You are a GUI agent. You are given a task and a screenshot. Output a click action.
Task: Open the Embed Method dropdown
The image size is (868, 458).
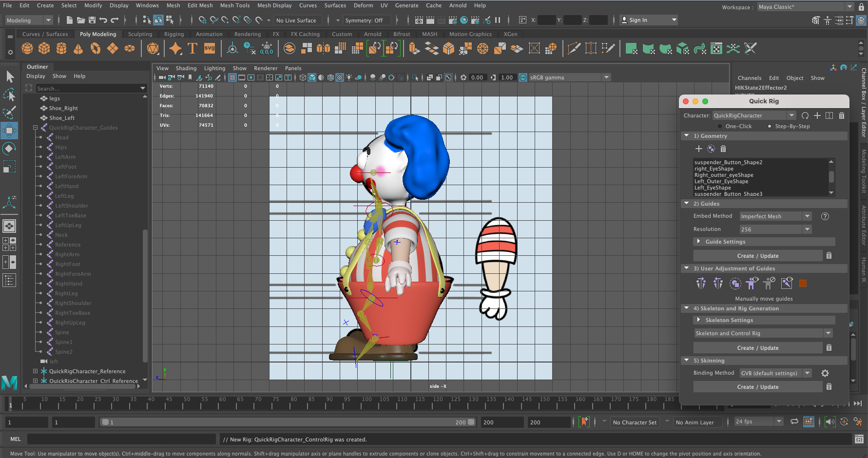click(775, 216)
